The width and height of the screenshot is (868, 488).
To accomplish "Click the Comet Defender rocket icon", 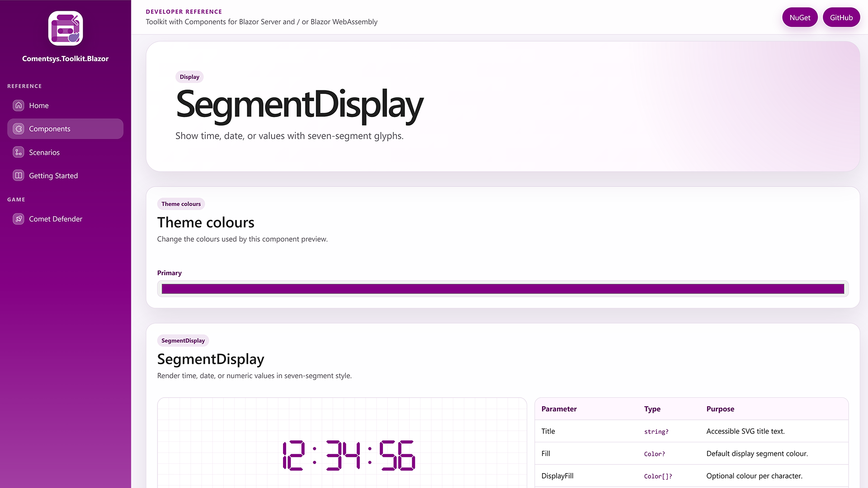I will click(x=19, y=219).
